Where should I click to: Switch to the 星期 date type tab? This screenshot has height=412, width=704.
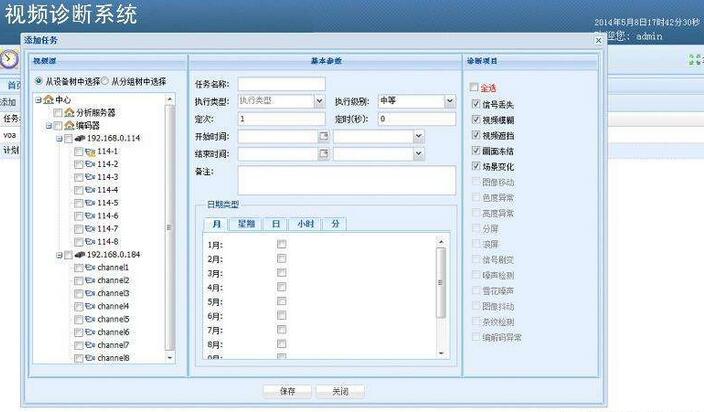click(x=245, y=224)
